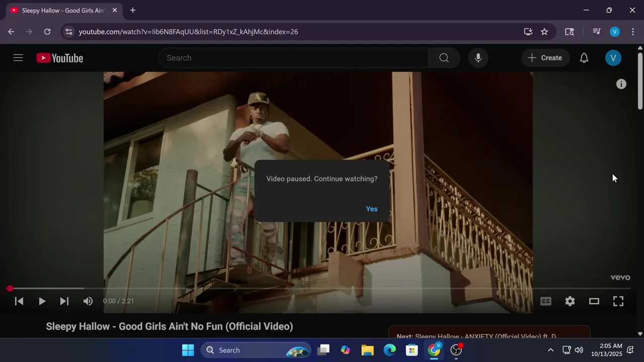644x362 pixels.
Task: View site information icon in address bar
Action: coord(69,32)
